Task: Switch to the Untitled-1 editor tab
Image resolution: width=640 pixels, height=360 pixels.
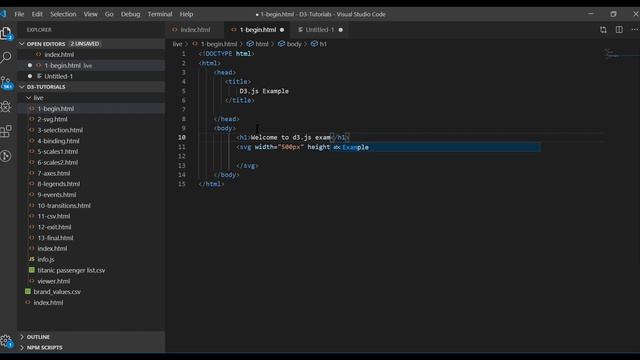Action: pyautogui.click(x=320, y=30)
